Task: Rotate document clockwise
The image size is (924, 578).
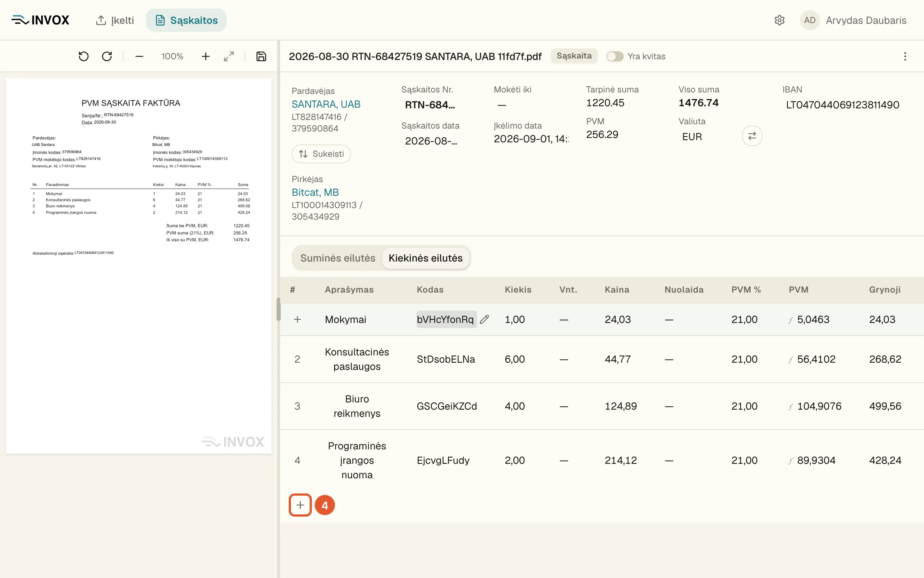Action: tap(107, 57)
